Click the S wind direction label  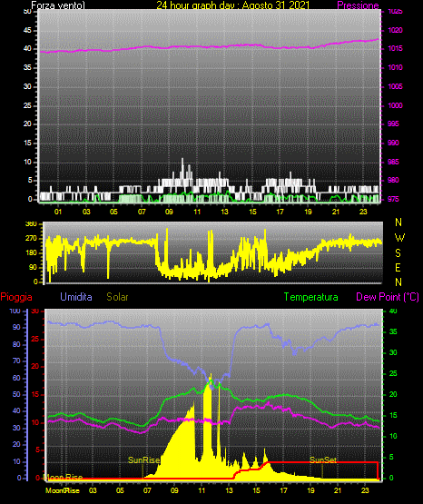pos(398,253)
